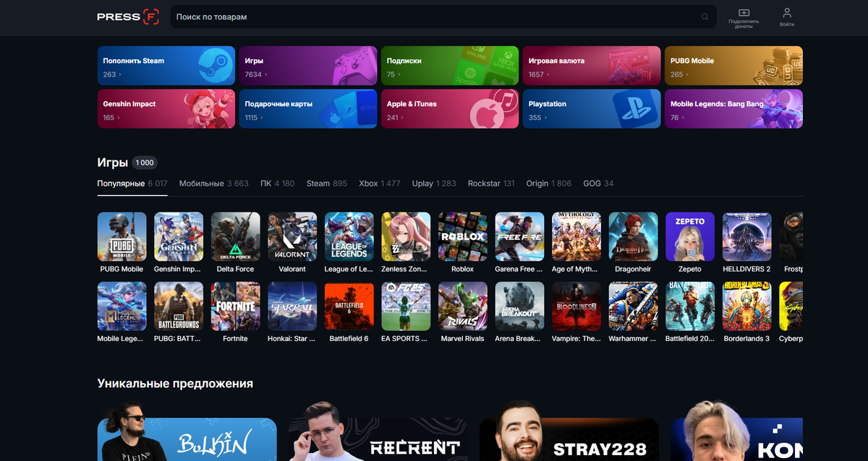The width and height of the screenshot is (868, 461).
Task: Open the Mobile Legends: Bang Bang card
Action: [733, 108]
